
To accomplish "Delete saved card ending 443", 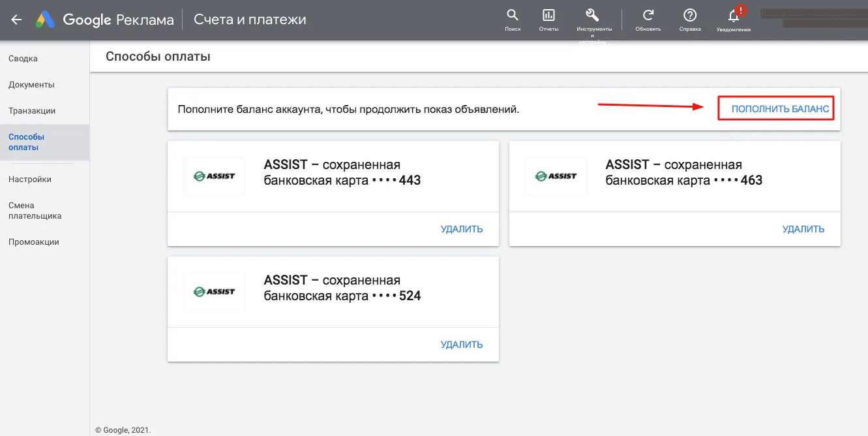I will 462,229.
